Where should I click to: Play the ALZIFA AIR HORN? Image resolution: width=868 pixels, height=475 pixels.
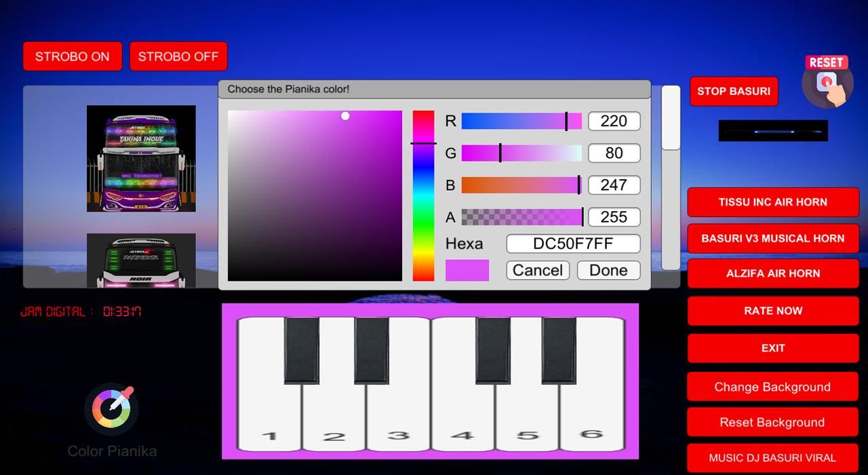(773, 273)
